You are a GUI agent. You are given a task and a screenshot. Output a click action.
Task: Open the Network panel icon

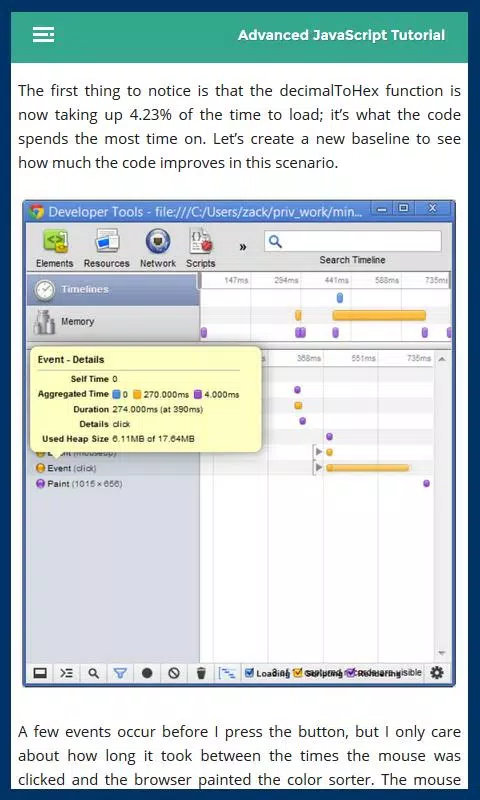point(158,241)
